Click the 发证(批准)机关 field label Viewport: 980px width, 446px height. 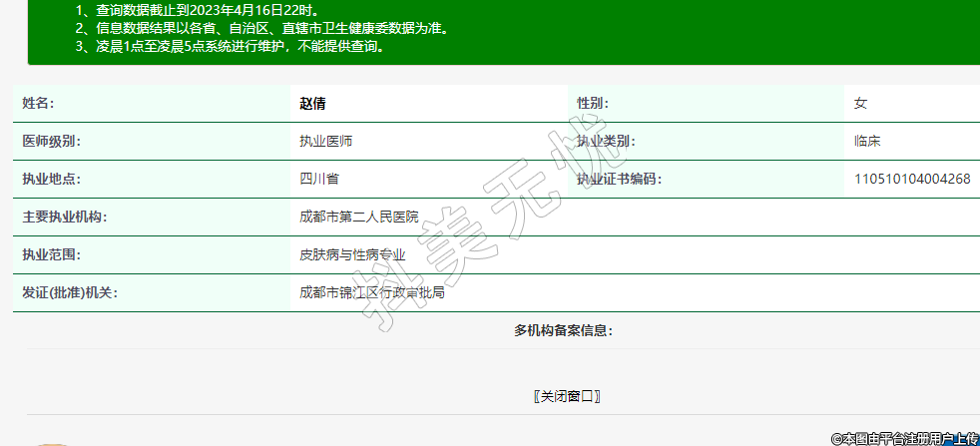70,293
